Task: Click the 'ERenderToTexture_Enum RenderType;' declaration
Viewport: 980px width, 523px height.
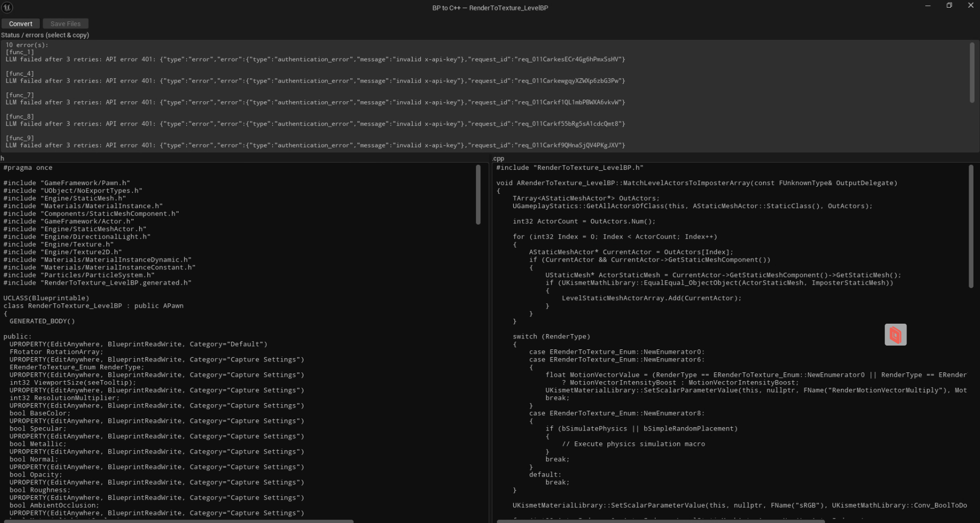Action: tap(77, 367)
